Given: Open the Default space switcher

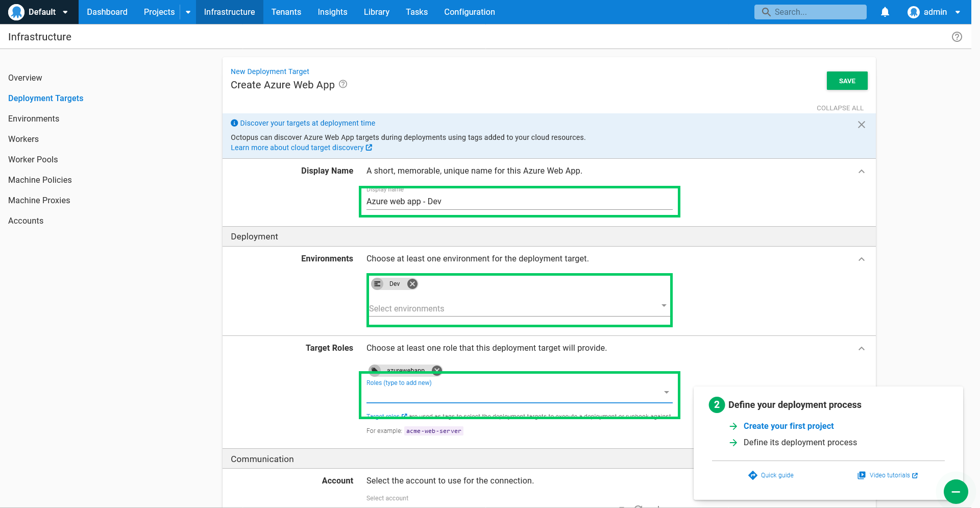Looking at the screenshot, I should (39, 12).
